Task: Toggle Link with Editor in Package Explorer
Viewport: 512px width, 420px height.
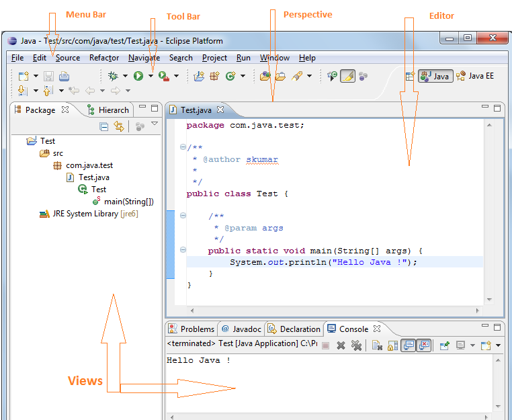Action: click(119, 126)
